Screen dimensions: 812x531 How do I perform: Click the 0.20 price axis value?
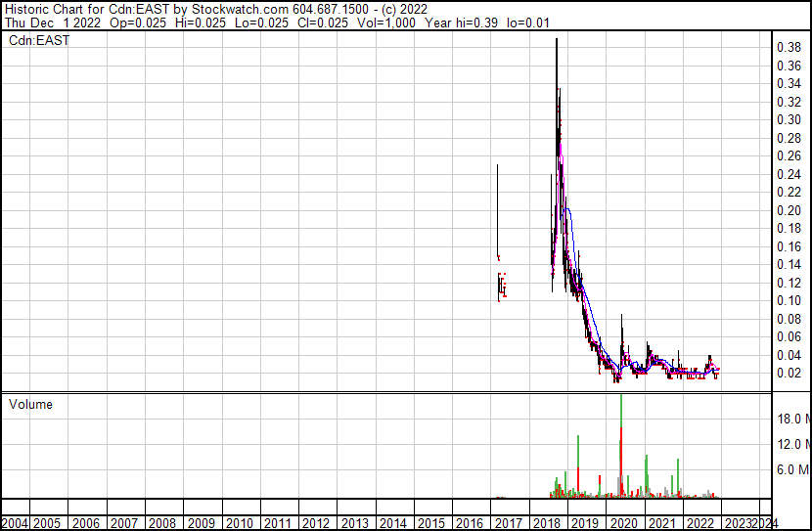(x=789, y=210)
